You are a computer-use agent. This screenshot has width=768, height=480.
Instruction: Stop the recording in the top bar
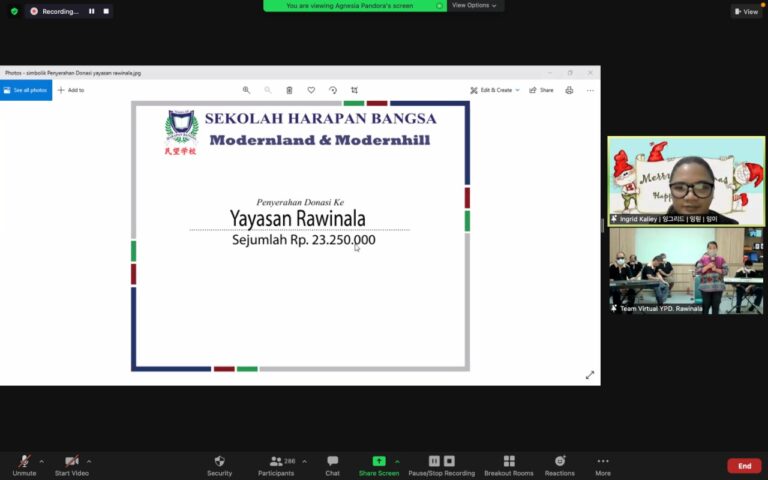[x=103, y=11]
